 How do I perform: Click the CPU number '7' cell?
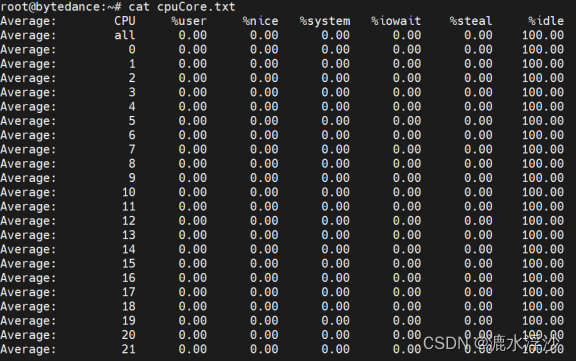(x=132, y=150)
